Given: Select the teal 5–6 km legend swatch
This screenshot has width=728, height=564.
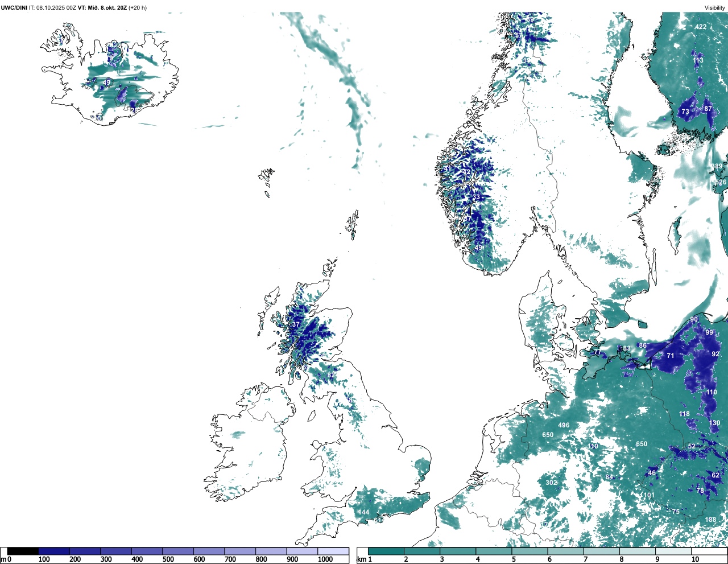Looking at the screenshot, I should click(x=530, y=551).
